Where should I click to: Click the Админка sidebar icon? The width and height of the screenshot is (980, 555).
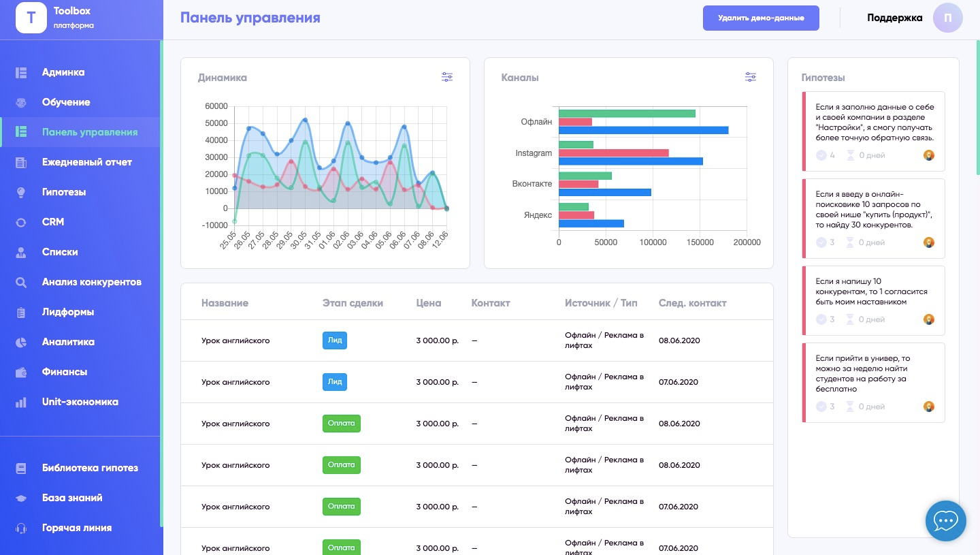(21, 72)
